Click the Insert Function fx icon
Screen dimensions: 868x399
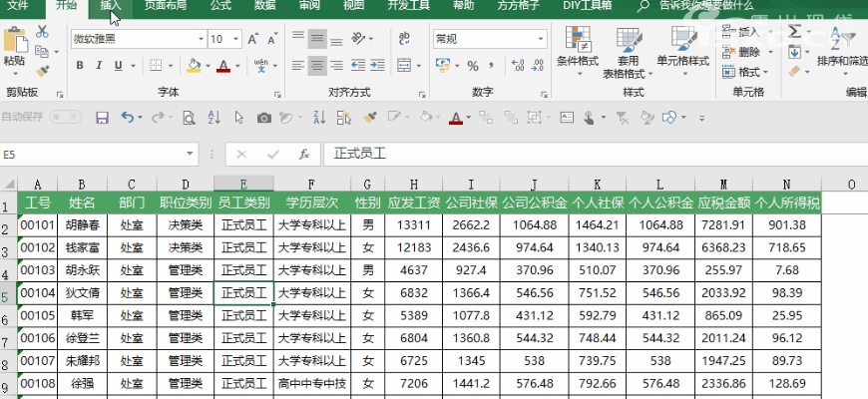pos(303,156)
